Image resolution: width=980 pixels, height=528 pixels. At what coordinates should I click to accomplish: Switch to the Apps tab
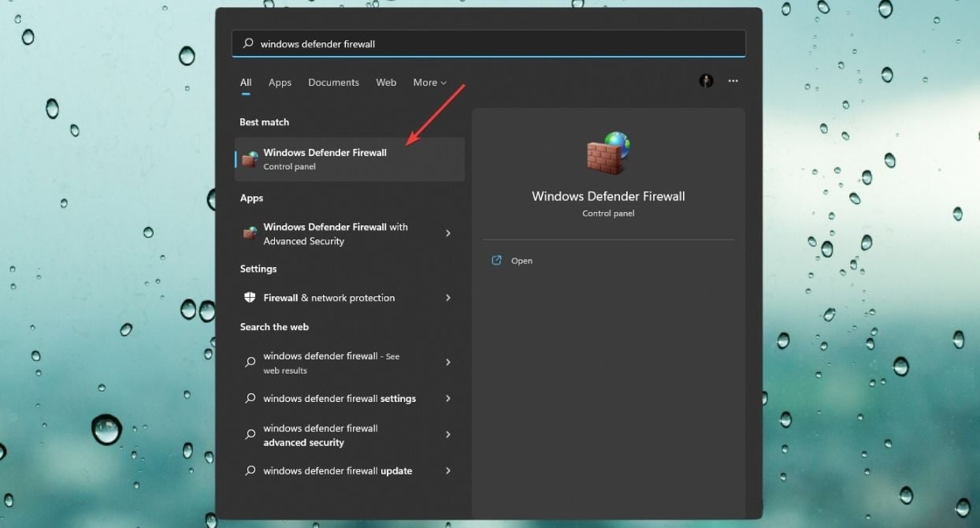click(280, 83)
